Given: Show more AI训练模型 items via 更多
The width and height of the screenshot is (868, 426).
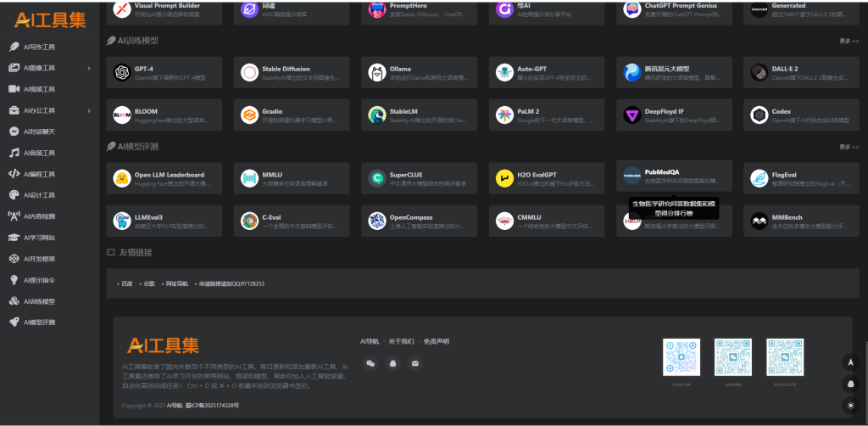Looking at the screenshot, I should point(849,41).
